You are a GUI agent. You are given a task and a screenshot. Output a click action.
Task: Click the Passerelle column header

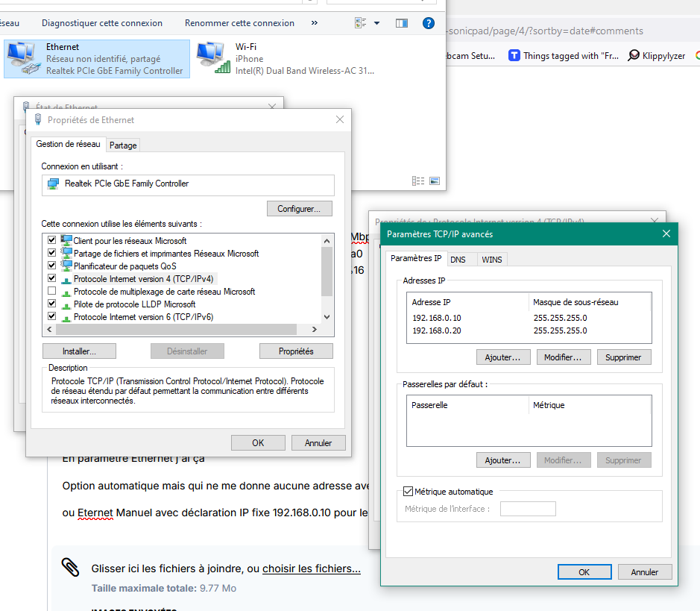pos(467,405)
